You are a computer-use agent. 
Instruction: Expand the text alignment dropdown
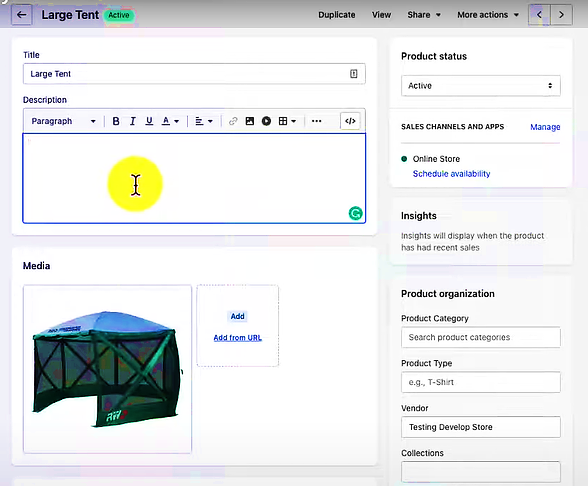204,121
